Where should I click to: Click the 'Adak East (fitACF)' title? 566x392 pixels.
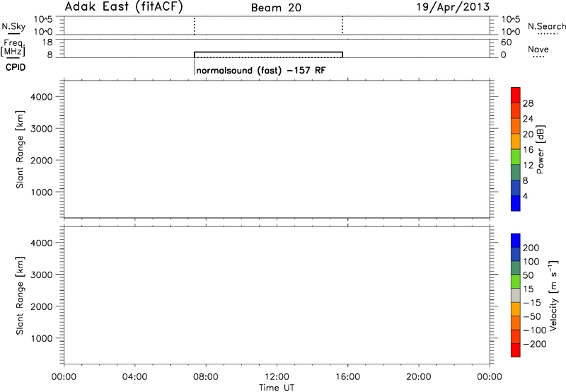coord(123,6)
